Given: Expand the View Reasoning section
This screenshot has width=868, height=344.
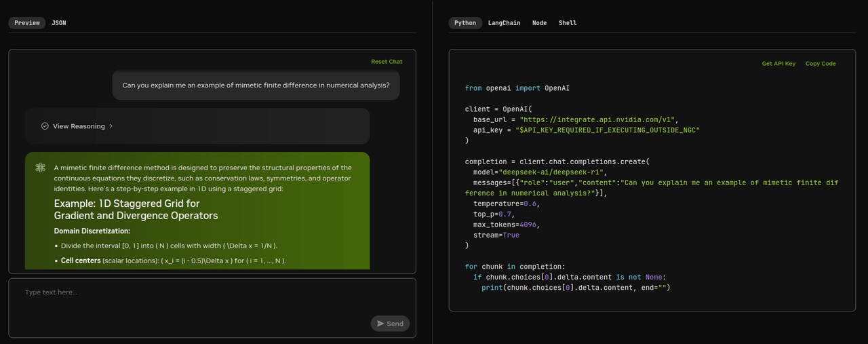Looking at the screenshot, I should pyautogui.click(x=197, y=126).
